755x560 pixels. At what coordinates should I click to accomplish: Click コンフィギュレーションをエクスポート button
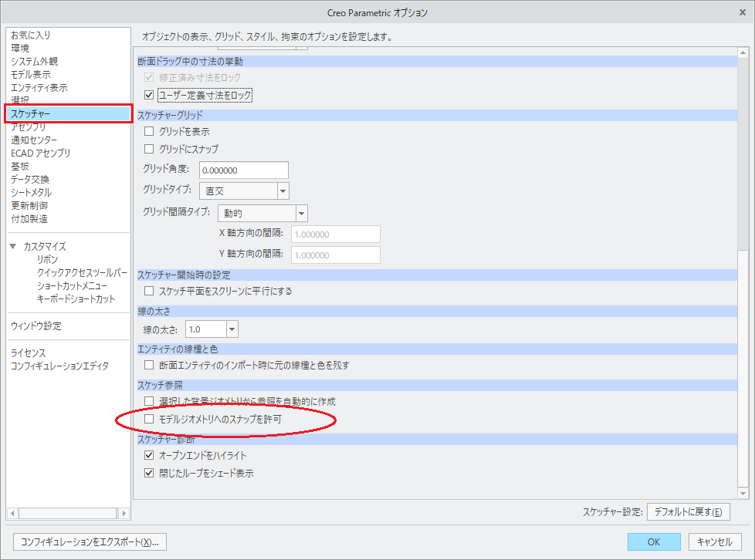pyautogui.click(x=90, y=541)
